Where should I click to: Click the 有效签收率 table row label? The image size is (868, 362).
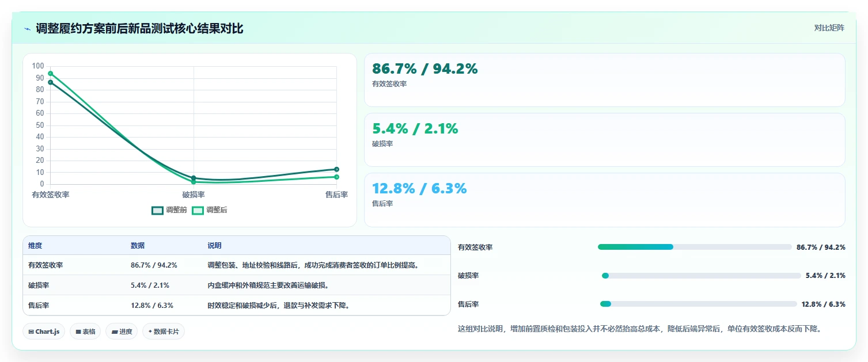46,265
